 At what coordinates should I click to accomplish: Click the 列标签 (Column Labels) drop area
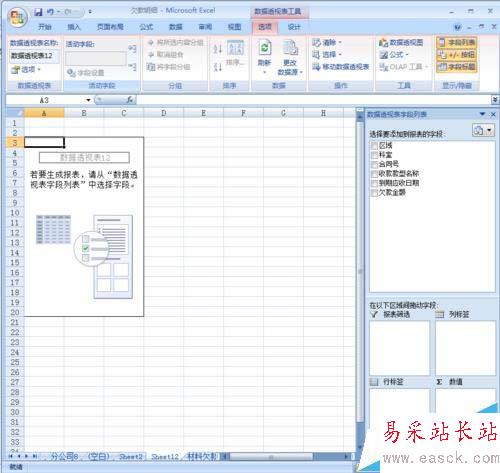(x=465, y=348)
